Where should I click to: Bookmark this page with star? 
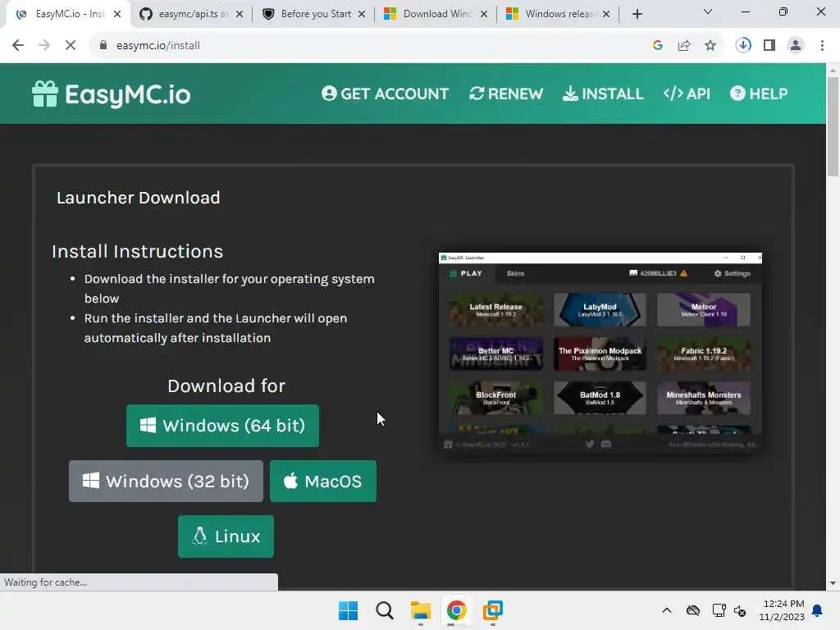(x=710, y=46)
